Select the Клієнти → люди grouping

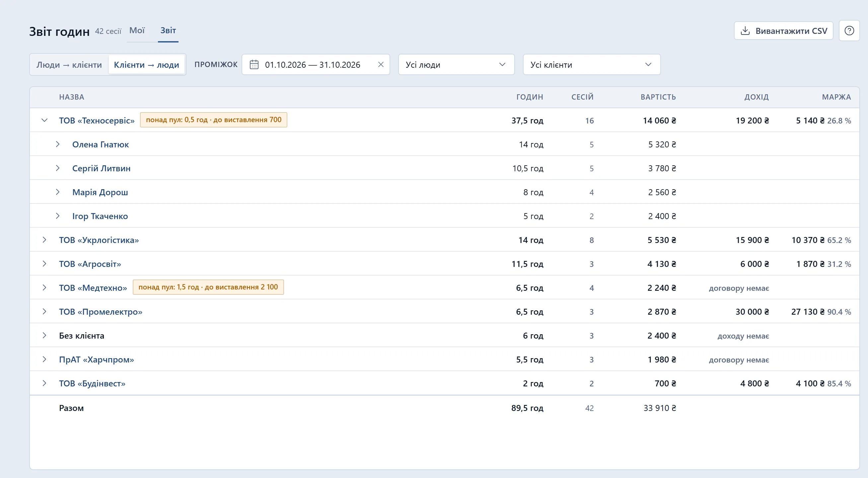point(146,65)
